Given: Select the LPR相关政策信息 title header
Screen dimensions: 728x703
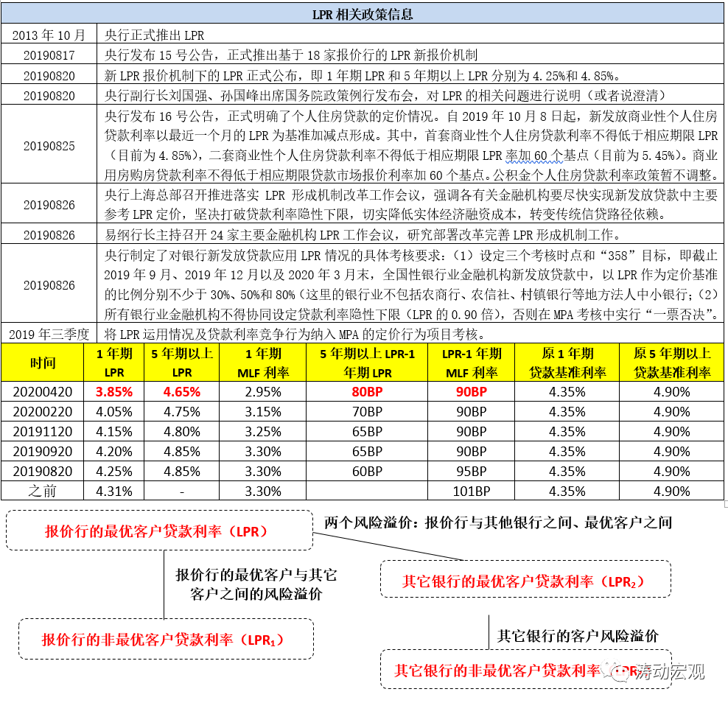Looking at the screenshot, I should point(363,14).
